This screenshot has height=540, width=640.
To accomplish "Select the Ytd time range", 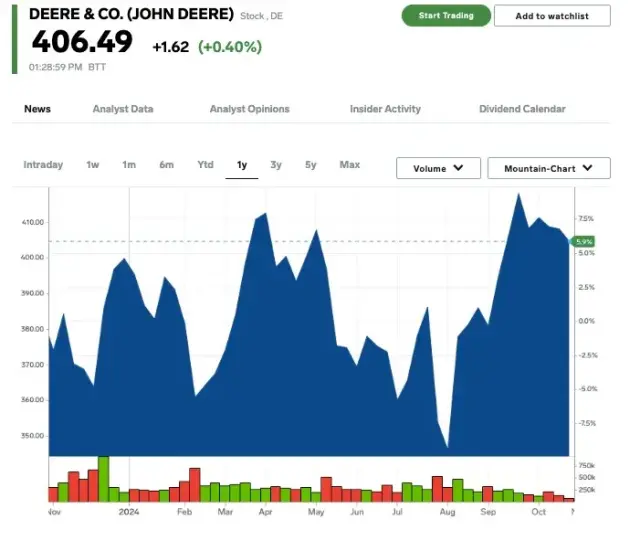I will pos(205,165).
